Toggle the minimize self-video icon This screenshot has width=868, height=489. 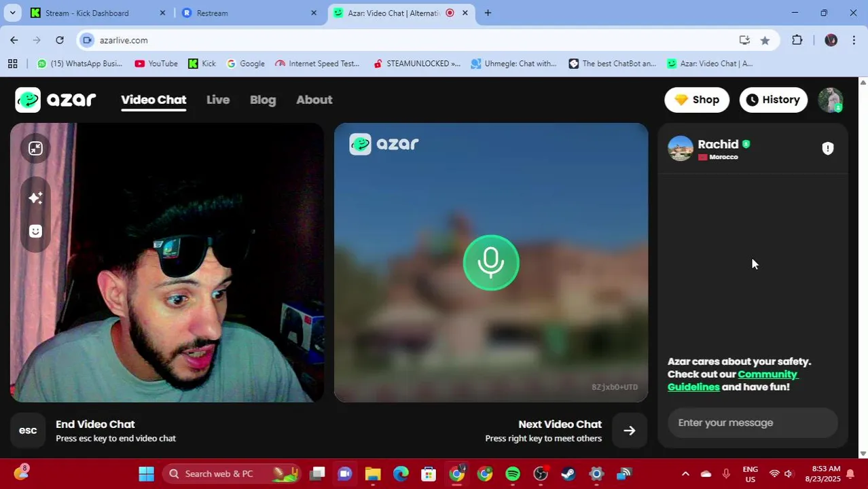click(x=35, y=148)
